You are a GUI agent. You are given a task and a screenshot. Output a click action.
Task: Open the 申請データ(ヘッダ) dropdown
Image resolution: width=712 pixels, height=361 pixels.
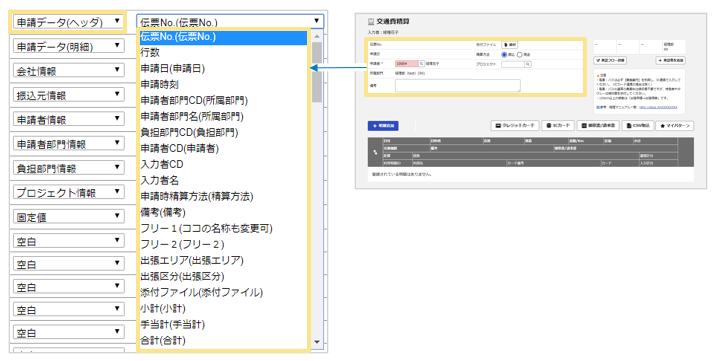click(69, 22)
